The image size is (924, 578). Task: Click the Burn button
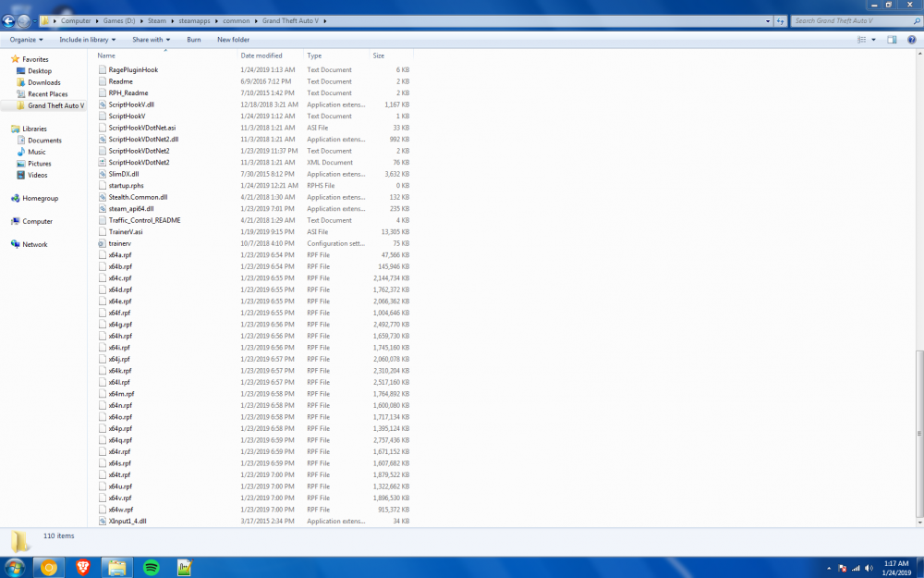click(194, 40)
